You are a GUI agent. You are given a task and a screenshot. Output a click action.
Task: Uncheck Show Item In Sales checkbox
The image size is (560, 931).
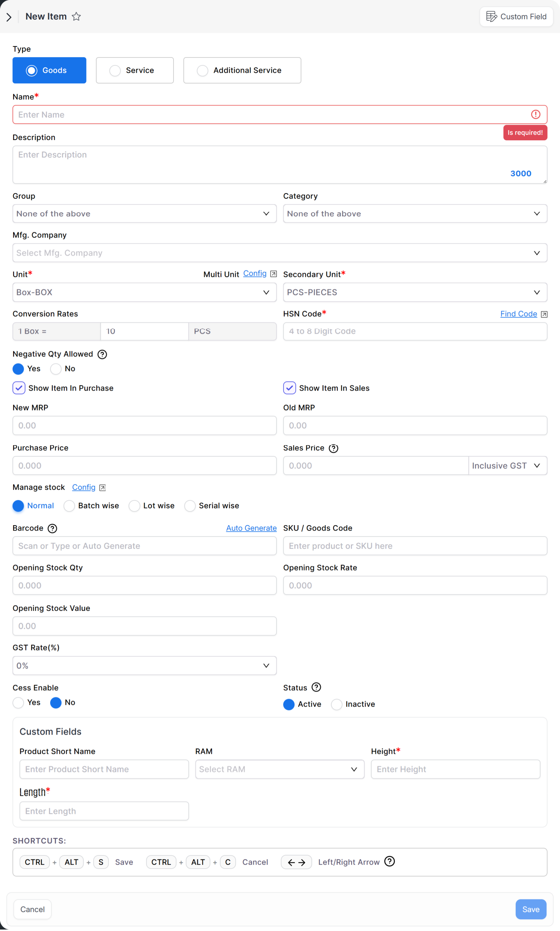click(x=289, y=388)
